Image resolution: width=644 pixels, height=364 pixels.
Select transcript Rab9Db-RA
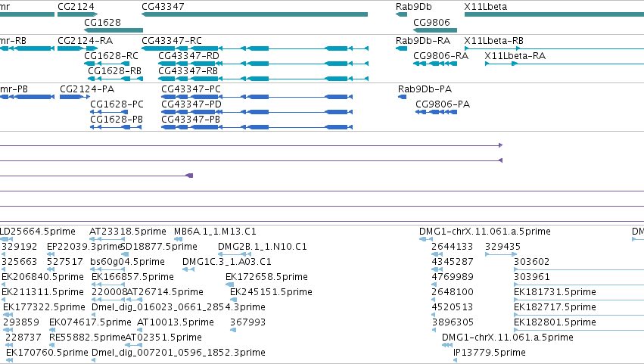pos(422,41)
